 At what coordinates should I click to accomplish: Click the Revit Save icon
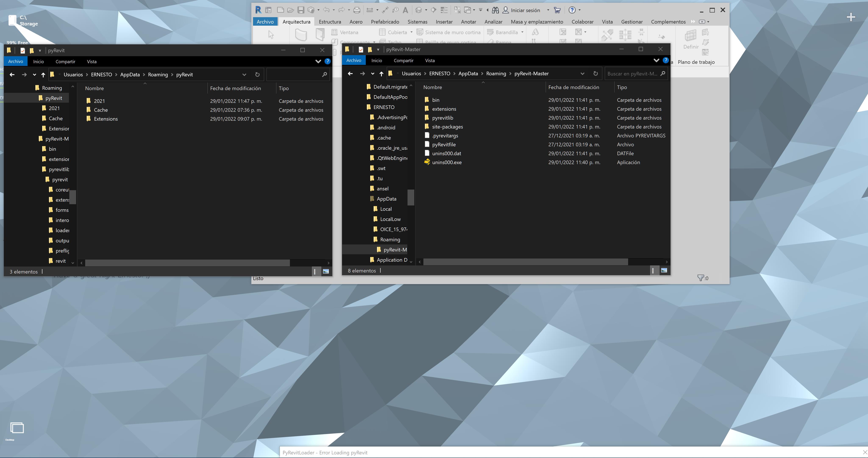click(x=301, y=10)
